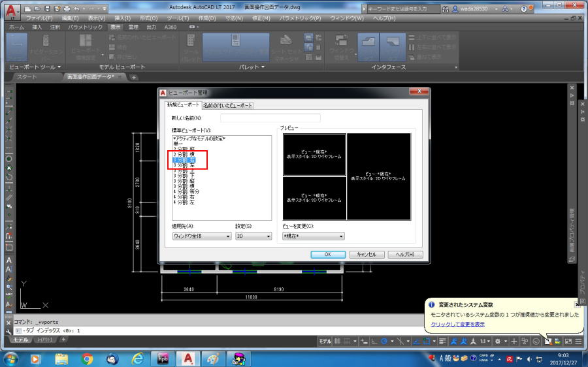
Task: Toggle object snap tracking in status bar
Action: 416,341
